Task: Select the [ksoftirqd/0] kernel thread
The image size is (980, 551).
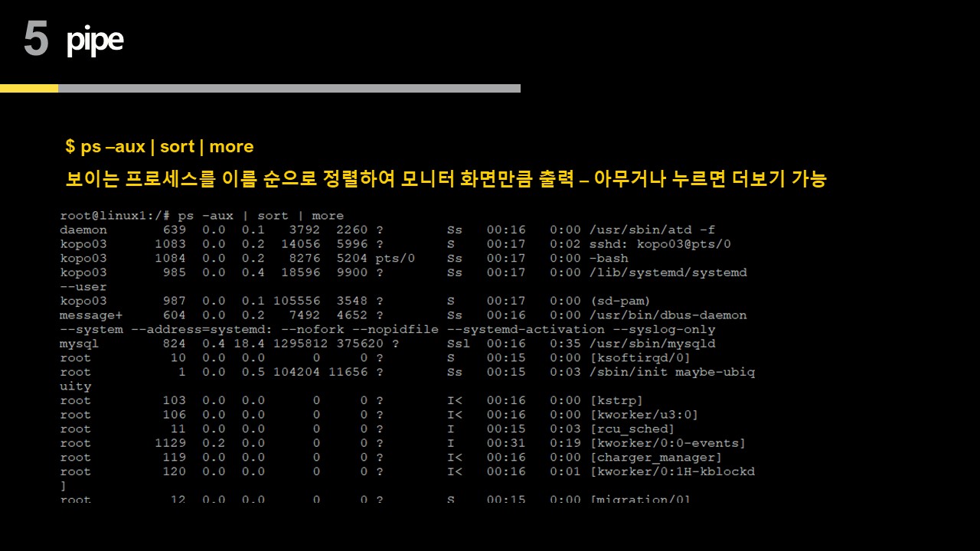Action: [639, 357]
